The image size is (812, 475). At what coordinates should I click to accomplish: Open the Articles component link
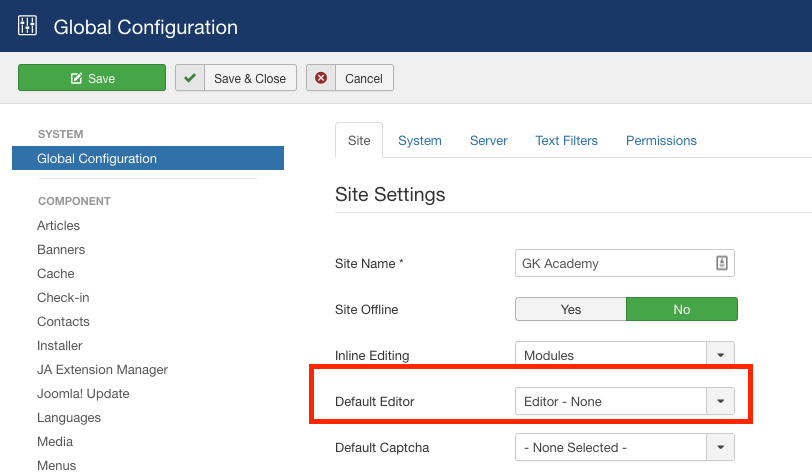pos(59,226)
